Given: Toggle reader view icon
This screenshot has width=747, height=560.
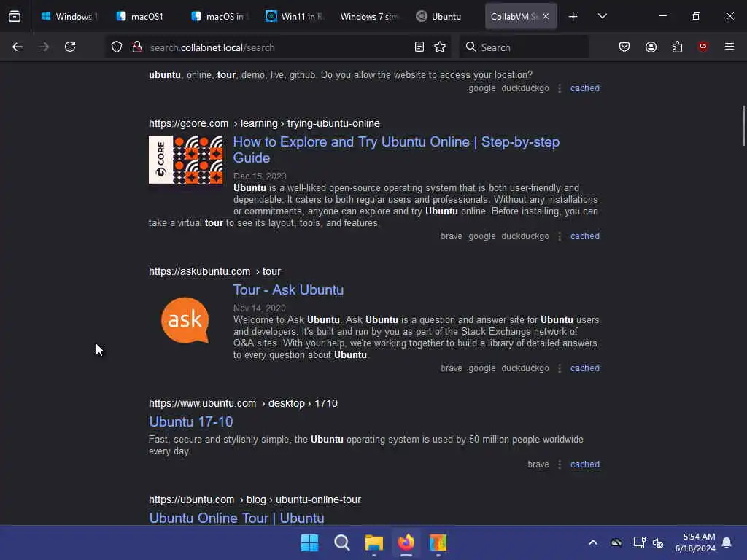Looking at the screenshot, I should (419, 47).
